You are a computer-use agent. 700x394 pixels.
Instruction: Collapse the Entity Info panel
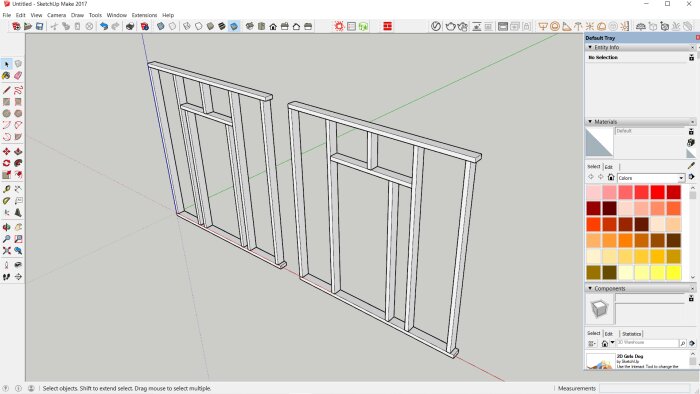click(x=590, y=47)
